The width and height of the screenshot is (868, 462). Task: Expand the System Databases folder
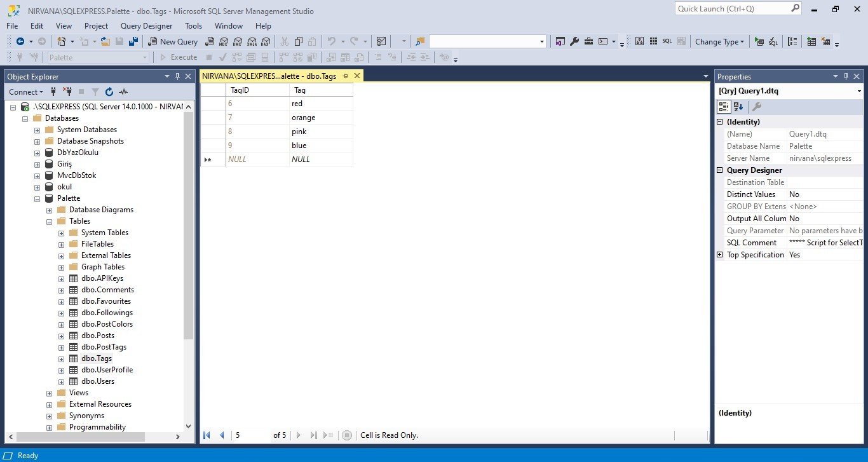37,130
